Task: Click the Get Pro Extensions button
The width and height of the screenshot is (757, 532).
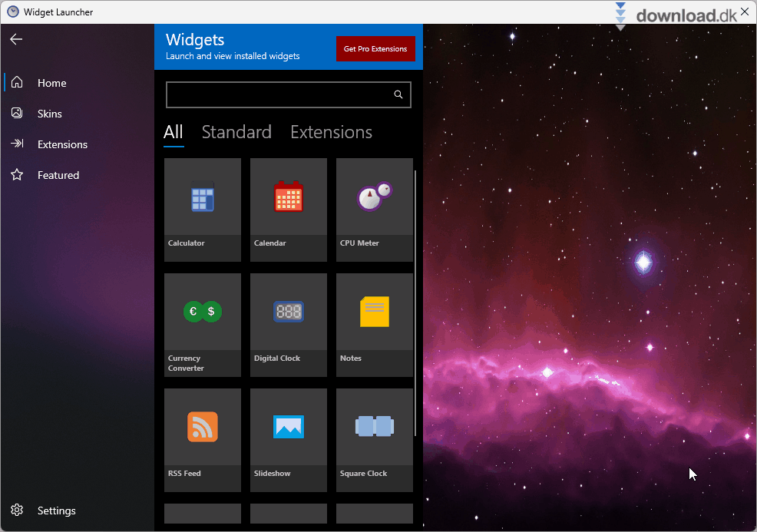Action: pos(375,48)
